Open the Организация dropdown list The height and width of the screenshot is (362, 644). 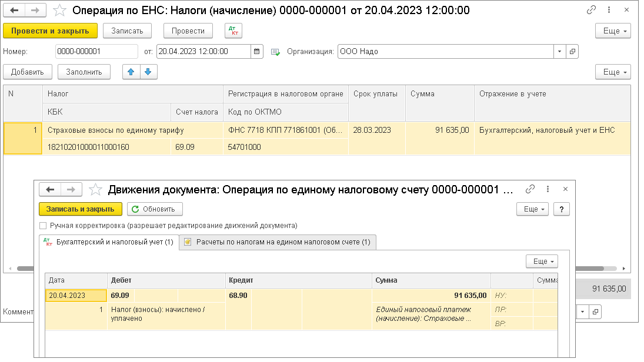tap(559, 51)
